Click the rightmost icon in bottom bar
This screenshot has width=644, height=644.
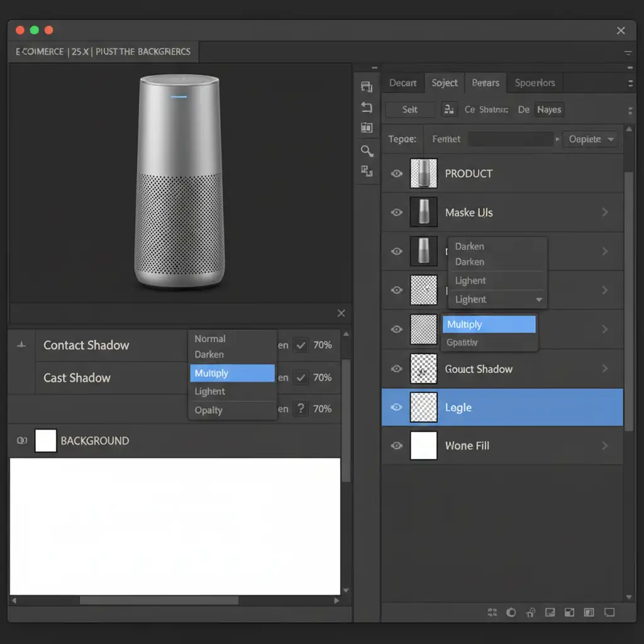(x=609, y=612)
